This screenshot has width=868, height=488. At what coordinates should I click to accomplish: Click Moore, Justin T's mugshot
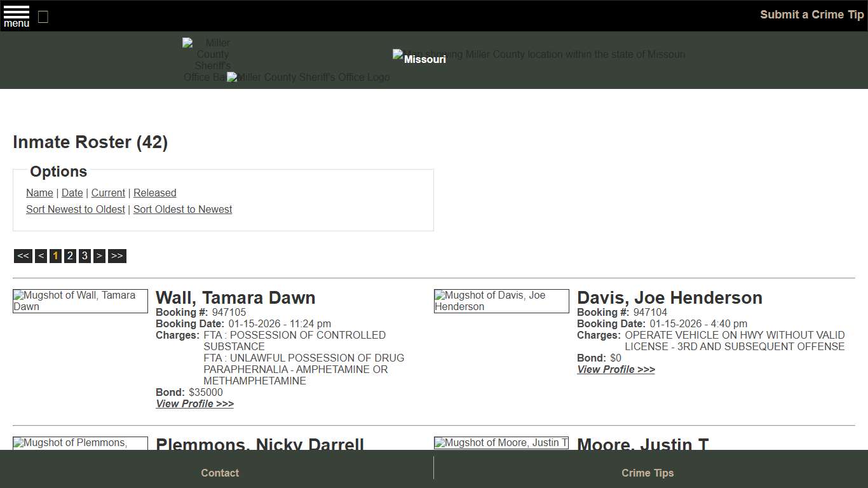[x=501, y=443]
